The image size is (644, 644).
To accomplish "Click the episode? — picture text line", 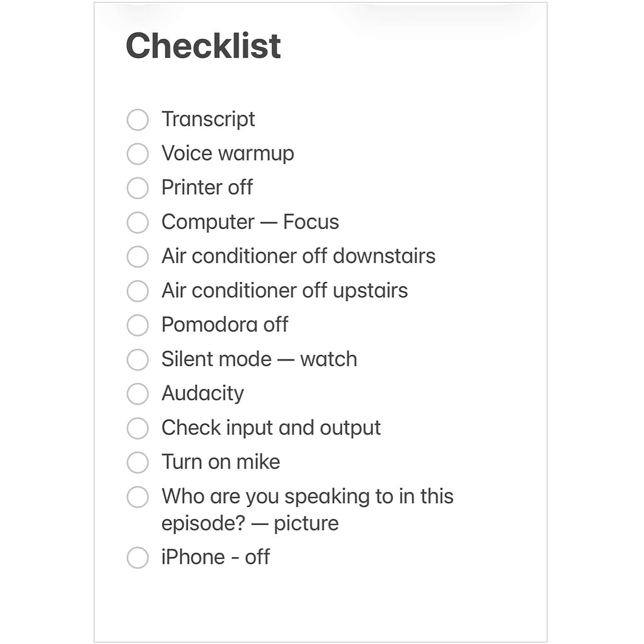I will pyautogui.click(x=250, y=523).
